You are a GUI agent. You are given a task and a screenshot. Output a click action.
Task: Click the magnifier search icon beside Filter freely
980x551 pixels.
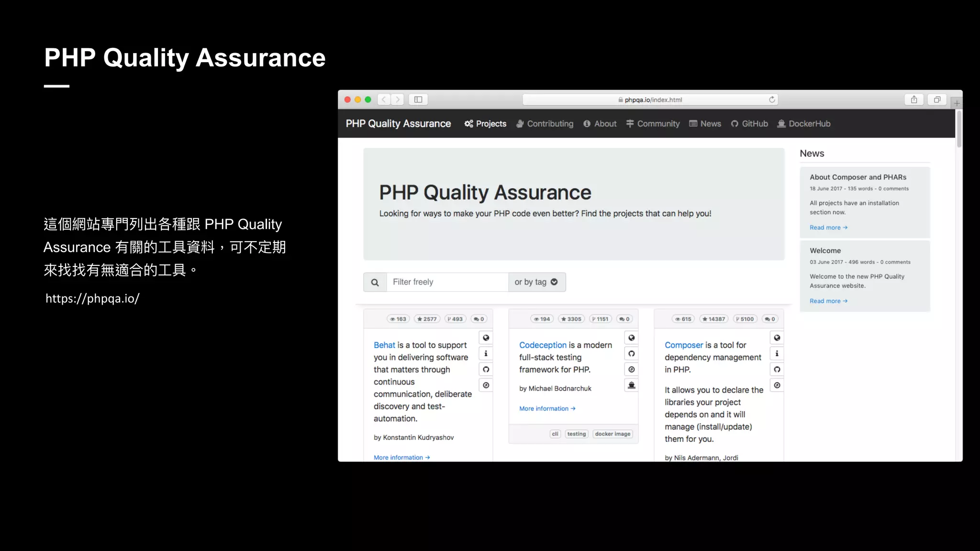[x=375, y=282]
